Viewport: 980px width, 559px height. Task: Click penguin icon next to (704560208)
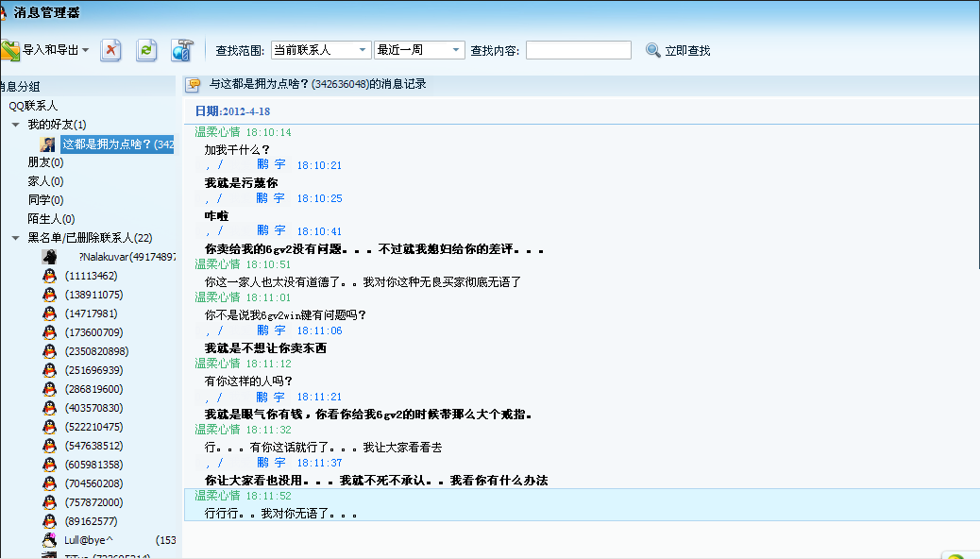click(49, 483)
